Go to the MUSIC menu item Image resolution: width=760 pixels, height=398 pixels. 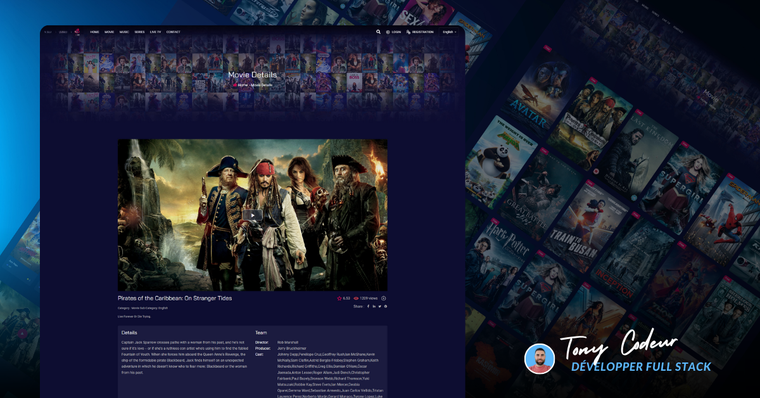pyautogui.click(x=124, y=32)
